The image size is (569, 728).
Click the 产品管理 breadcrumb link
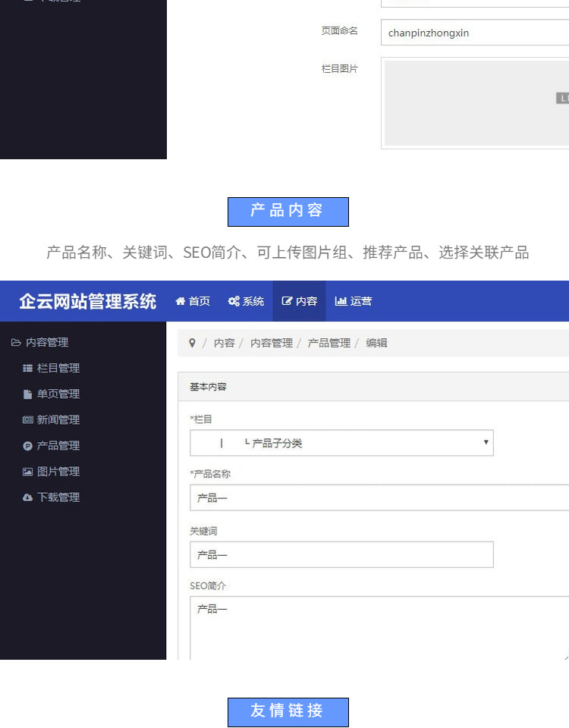(329, 343)
